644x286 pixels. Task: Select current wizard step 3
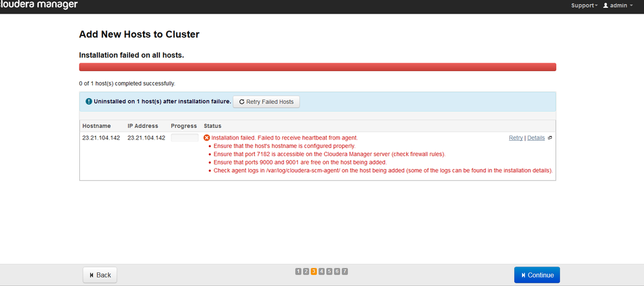314,271
